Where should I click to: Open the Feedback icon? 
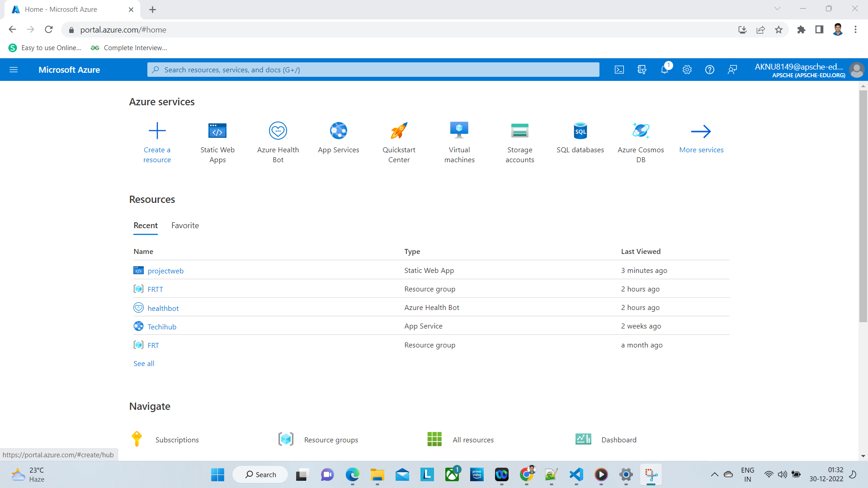tap(732, 70)
